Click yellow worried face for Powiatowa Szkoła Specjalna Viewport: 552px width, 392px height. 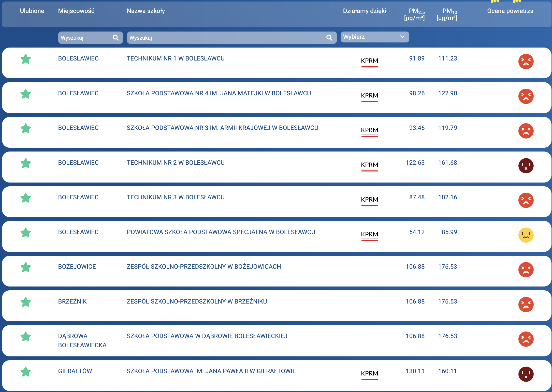526,235
